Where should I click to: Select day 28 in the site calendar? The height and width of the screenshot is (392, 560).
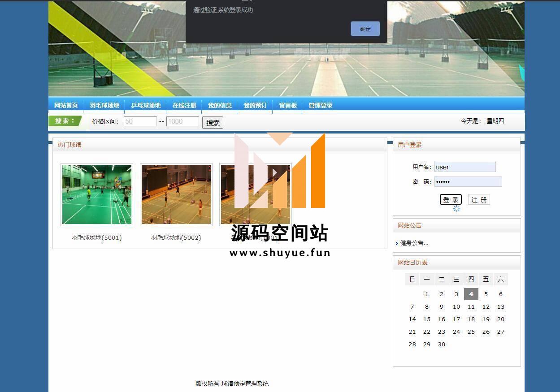[x=412, y=345]
